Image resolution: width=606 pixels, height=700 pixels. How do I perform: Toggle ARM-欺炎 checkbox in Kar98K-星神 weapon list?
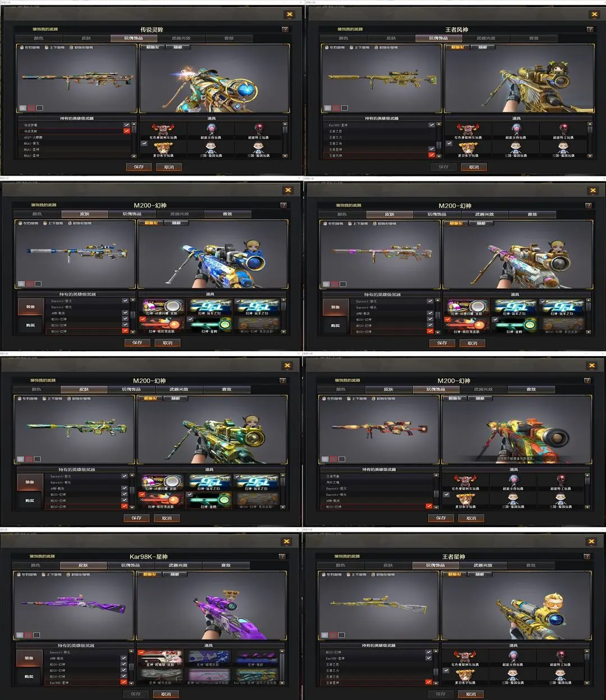124,658
